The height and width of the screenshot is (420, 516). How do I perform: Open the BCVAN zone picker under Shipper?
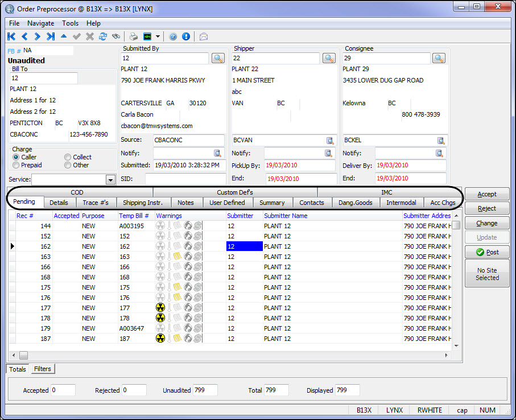(x=330, y=141)
